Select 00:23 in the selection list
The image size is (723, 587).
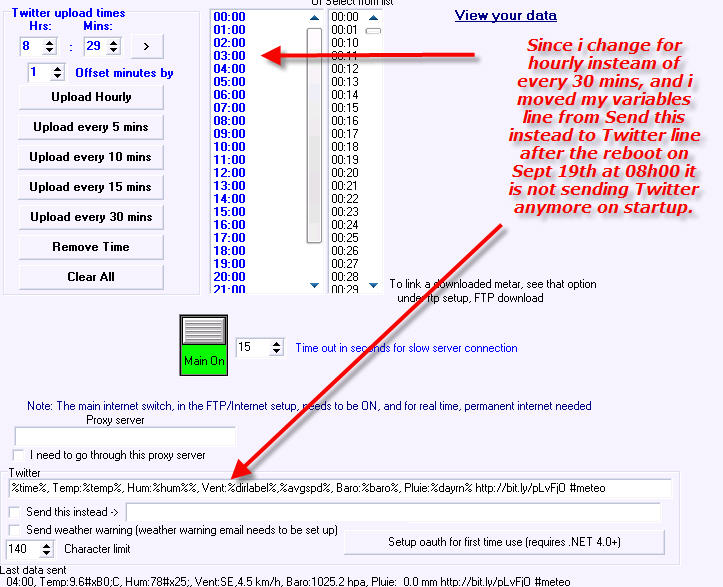tap(345, 212)
